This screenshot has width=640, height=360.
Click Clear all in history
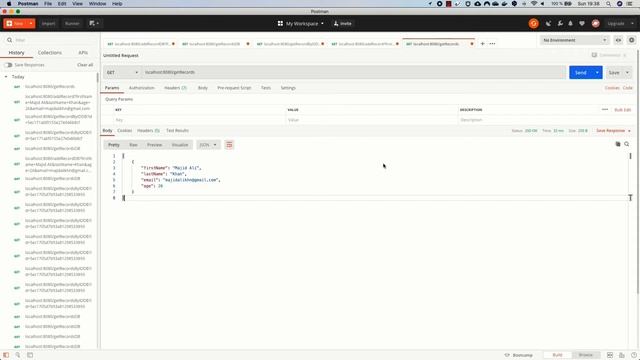[85, 65]
